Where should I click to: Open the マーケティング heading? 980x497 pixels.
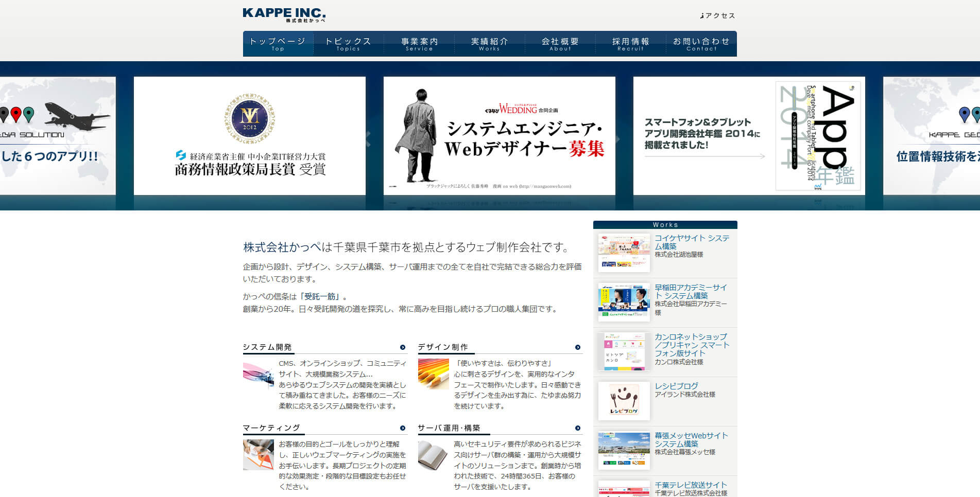click(271, 428)
